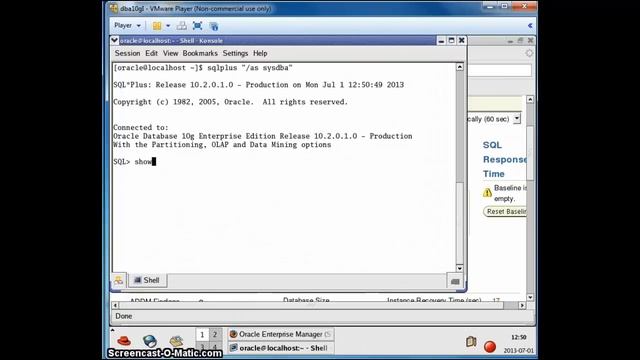Open the VMware Player menu
Screen dimensions: 640x360
127,26
